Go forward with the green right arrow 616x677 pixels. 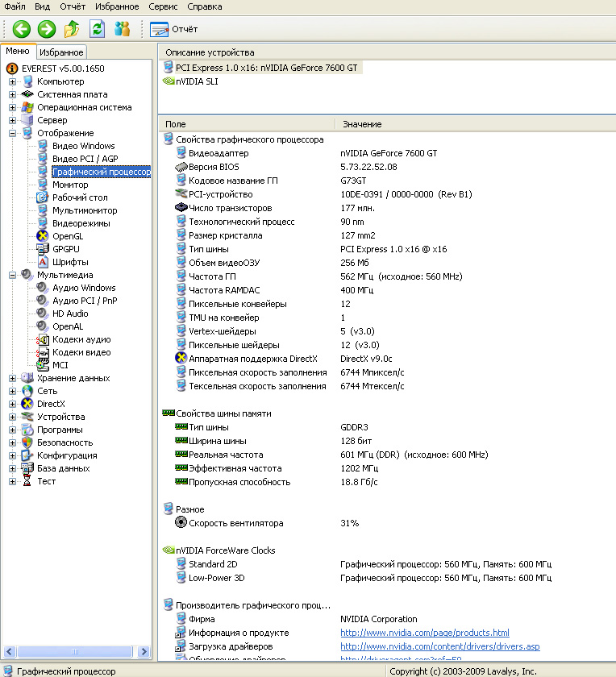47,29
